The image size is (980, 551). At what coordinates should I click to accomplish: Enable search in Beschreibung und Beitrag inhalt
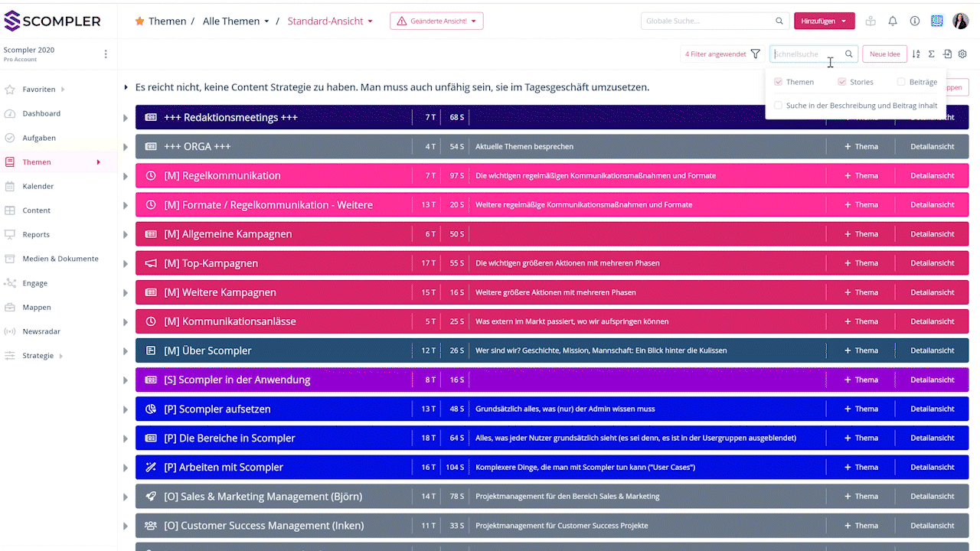(779, 106)
